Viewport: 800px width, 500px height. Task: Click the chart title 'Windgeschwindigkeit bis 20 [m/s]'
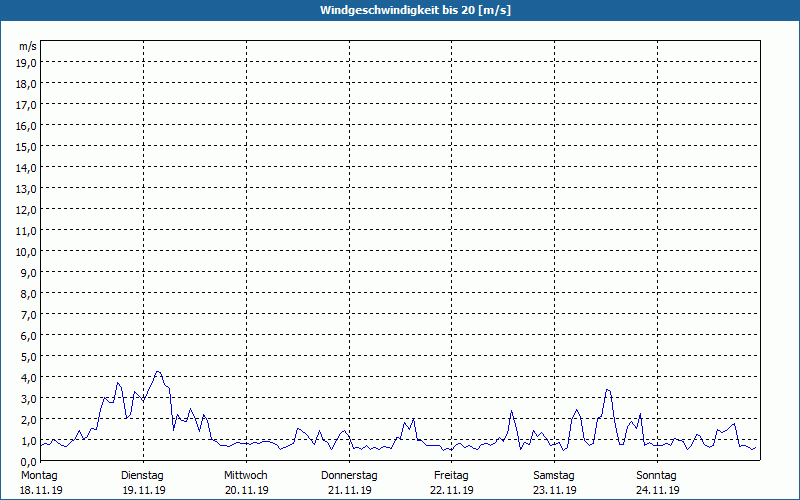[x=415, y=10]
